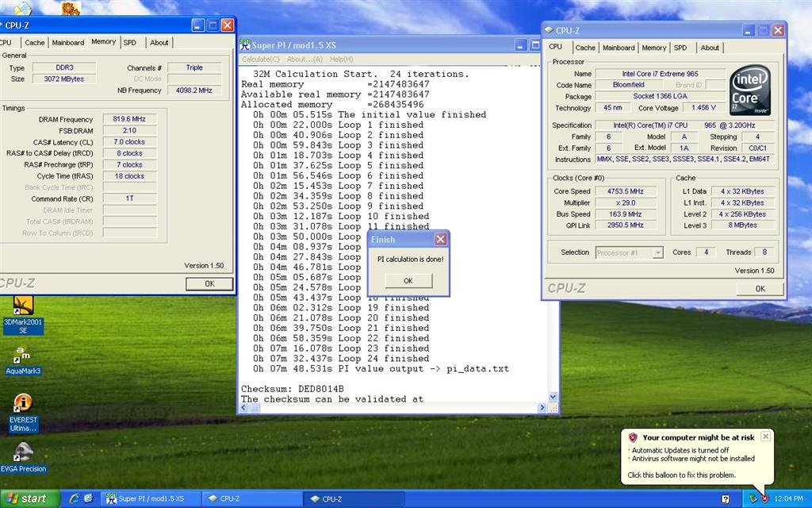This screenshot has width=812, height=508.
Task: Click Super PI horizontal scroll left arrow
Action: [x=244, y=408]
